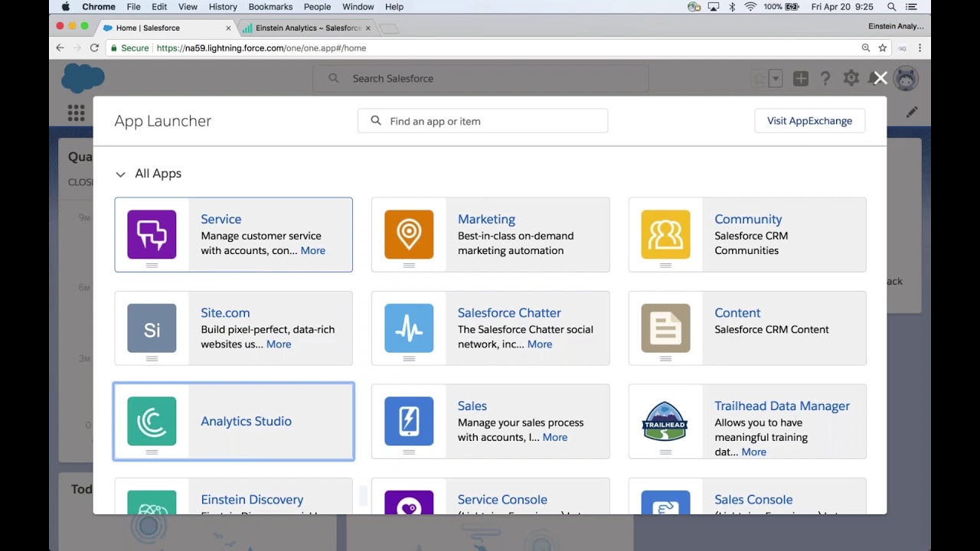Open the Community app title link
This screenshot has height=551, width=980.
click(748, 219)
